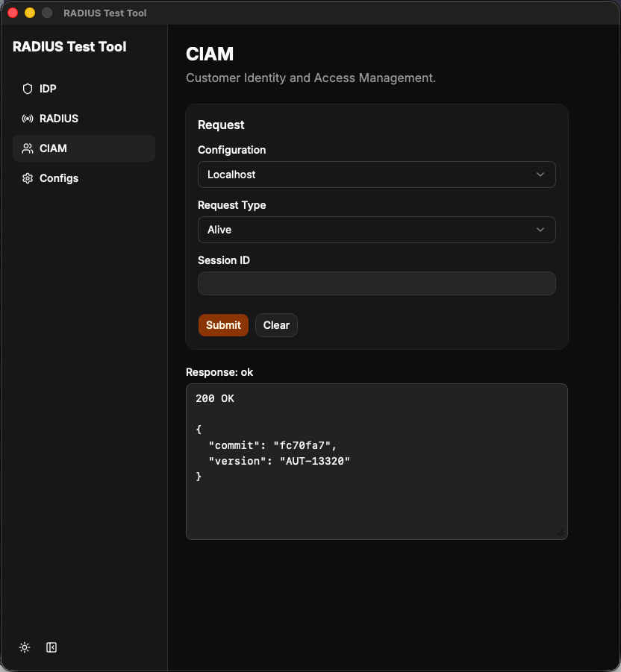This screenshot has width=621, height=672.
Task: Click the RADIUS Test Tool window title
Action: click(105, 13)
